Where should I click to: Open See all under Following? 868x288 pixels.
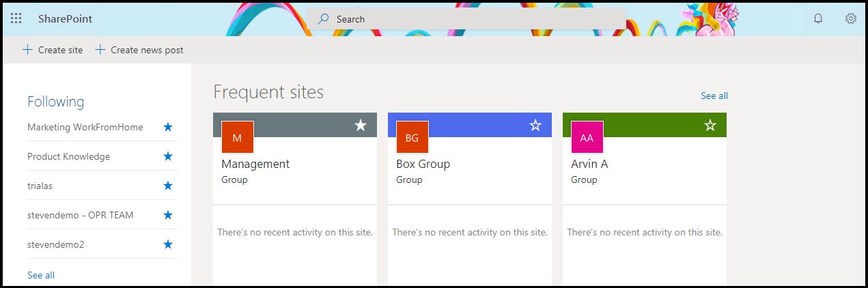tap(41, 275)
